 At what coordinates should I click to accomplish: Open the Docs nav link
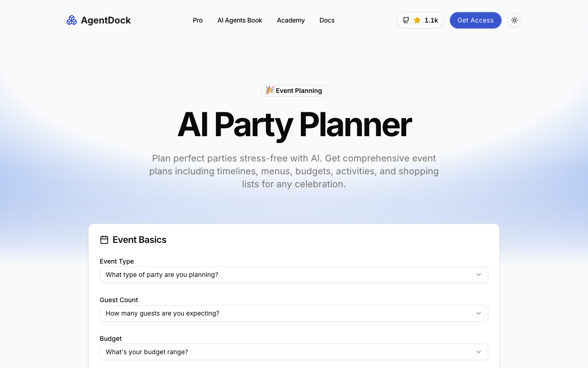[x=327, y=20]
